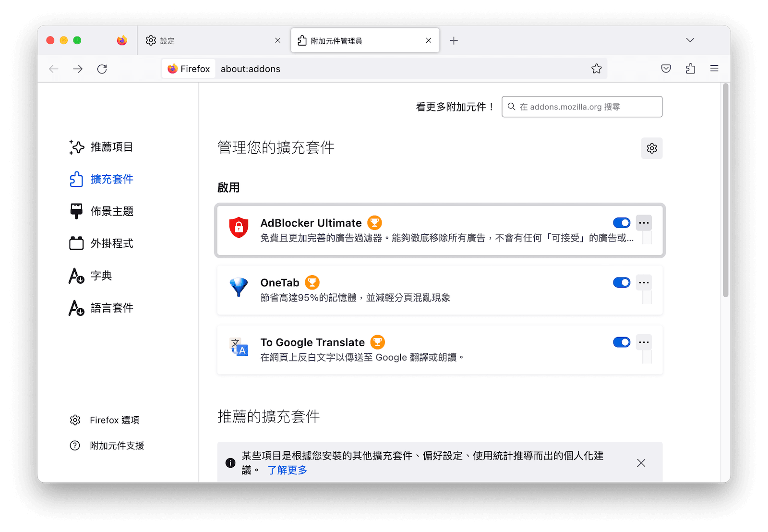The image size is (768, 532).
Task: Click the Firefox identity badge in address bar
Action: (189, 69)
